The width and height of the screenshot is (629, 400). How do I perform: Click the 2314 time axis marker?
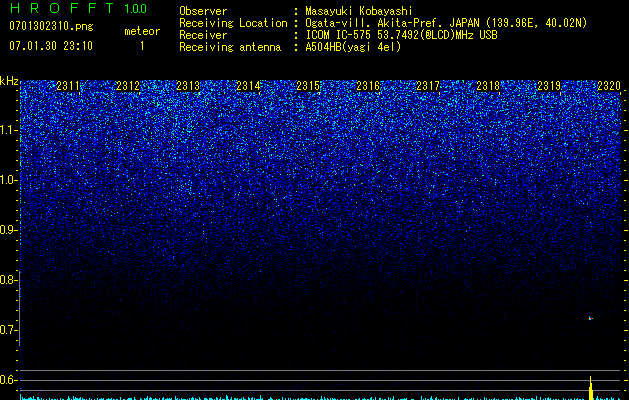[x=248, y=85]
